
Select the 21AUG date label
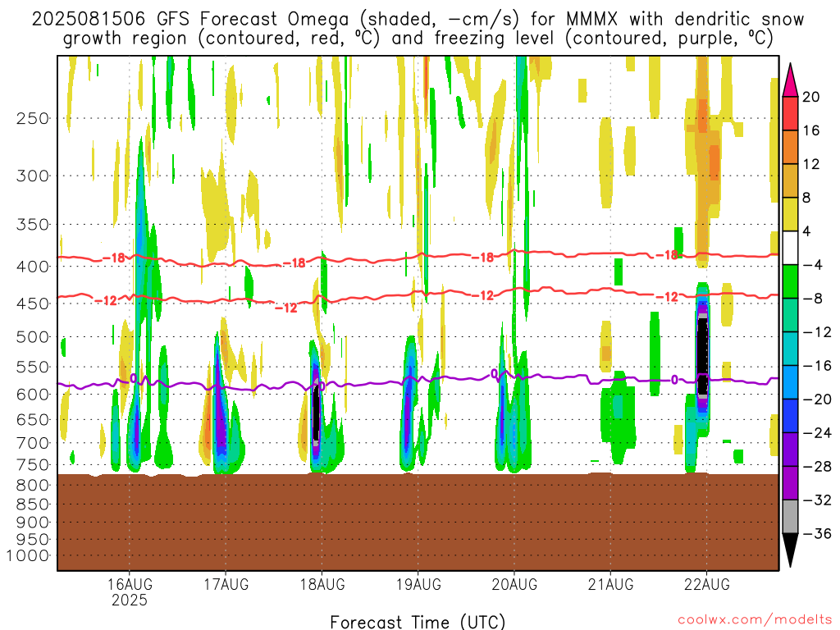[x=610, y=584]
